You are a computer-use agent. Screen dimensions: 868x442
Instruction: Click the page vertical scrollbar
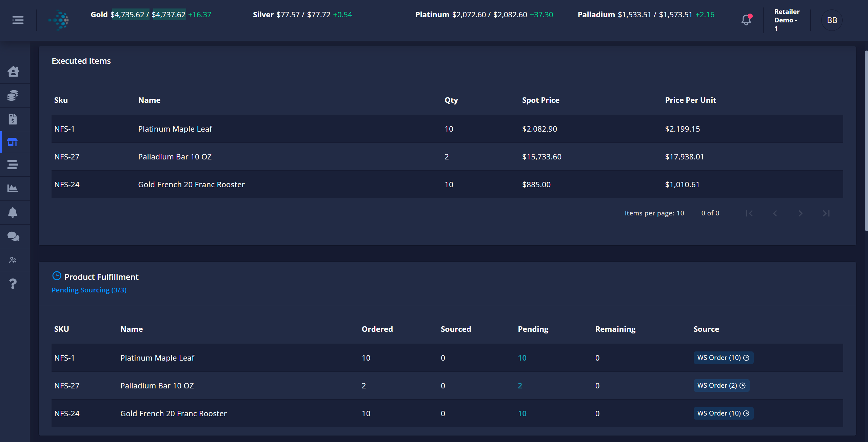coord(866,141)
